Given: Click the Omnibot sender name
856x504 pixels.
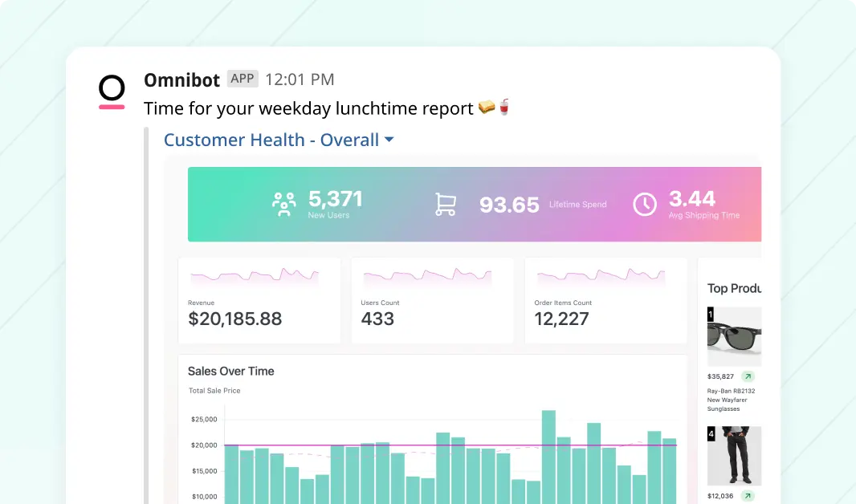Looking at the screenshot, I should 181,79.
